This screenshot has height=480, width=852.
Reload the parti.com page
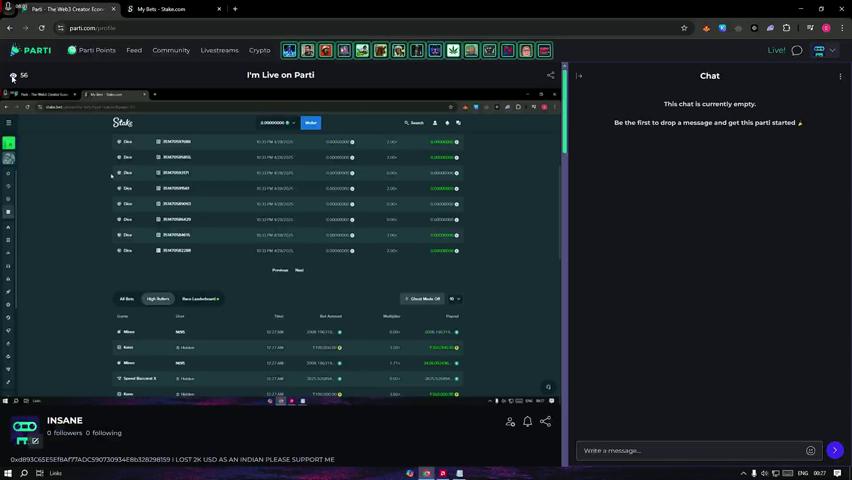[x=41, y=28]
